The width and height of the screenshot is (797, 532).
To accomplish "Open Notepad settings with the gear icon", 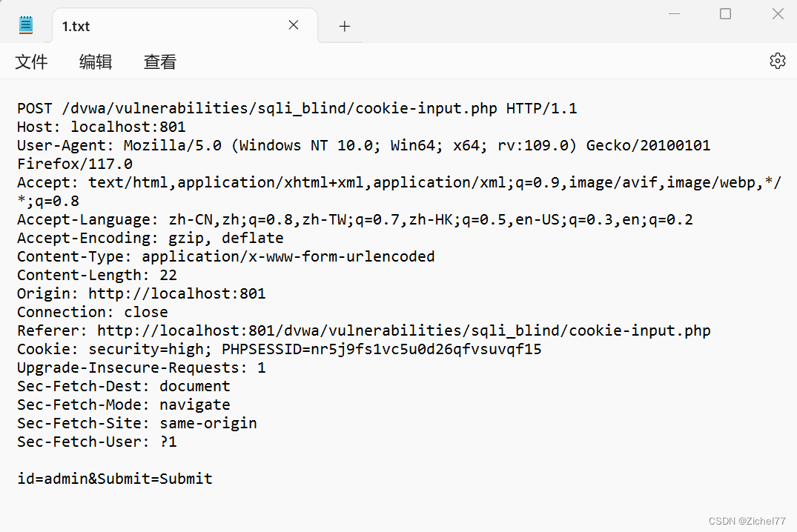I will 777,61.
